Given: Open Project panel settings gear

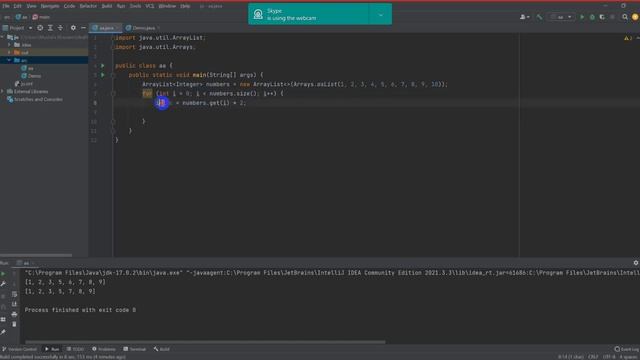Looking at the screenshot, I should point(73,28).
